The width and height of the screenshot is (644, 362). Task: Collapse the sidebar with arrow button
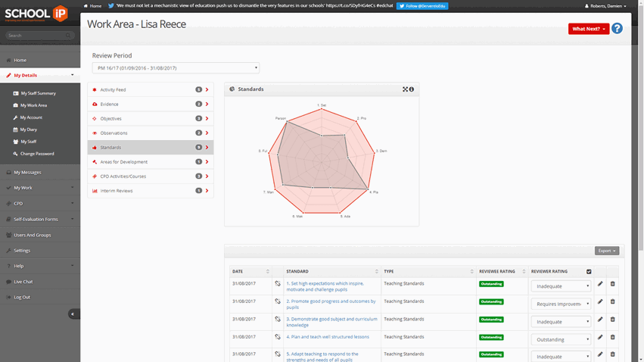coord(73,314)
